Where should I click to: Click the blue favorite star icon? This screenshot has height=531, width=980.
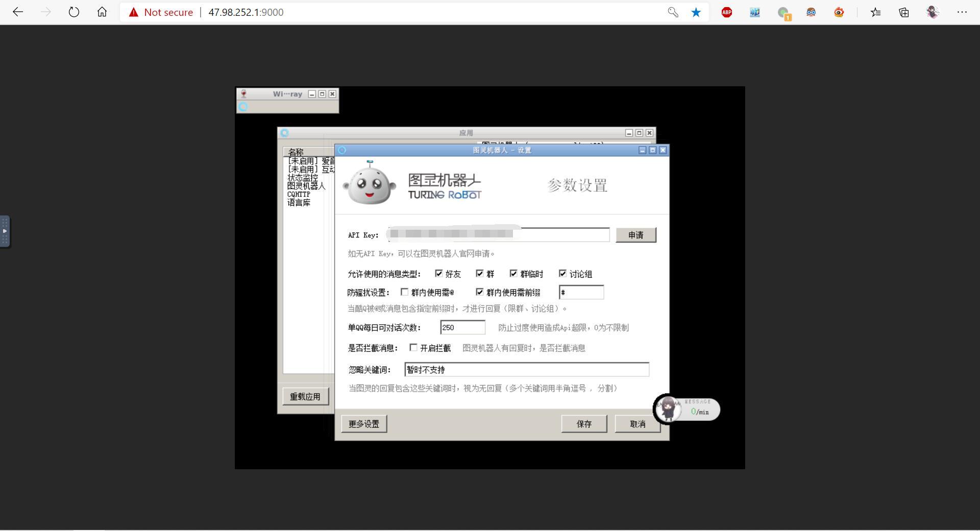(x=696, y=12)
